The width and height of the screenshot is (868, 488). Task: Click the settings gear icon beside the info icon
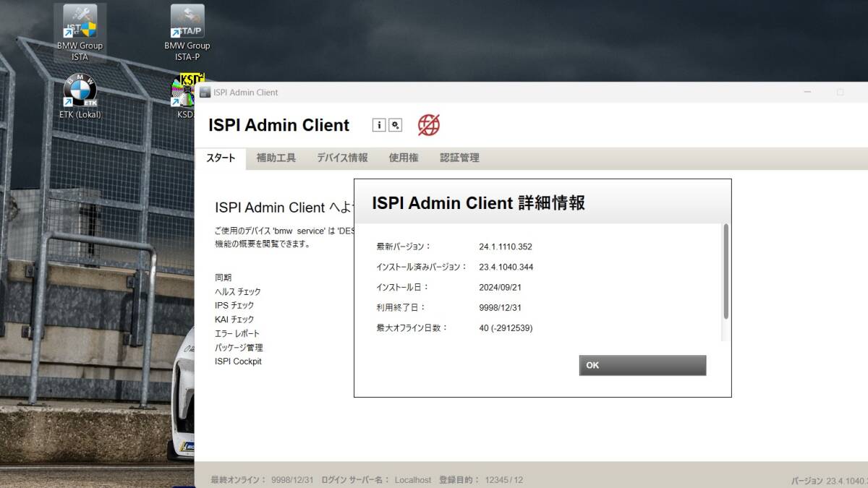[x=395, y=125]
